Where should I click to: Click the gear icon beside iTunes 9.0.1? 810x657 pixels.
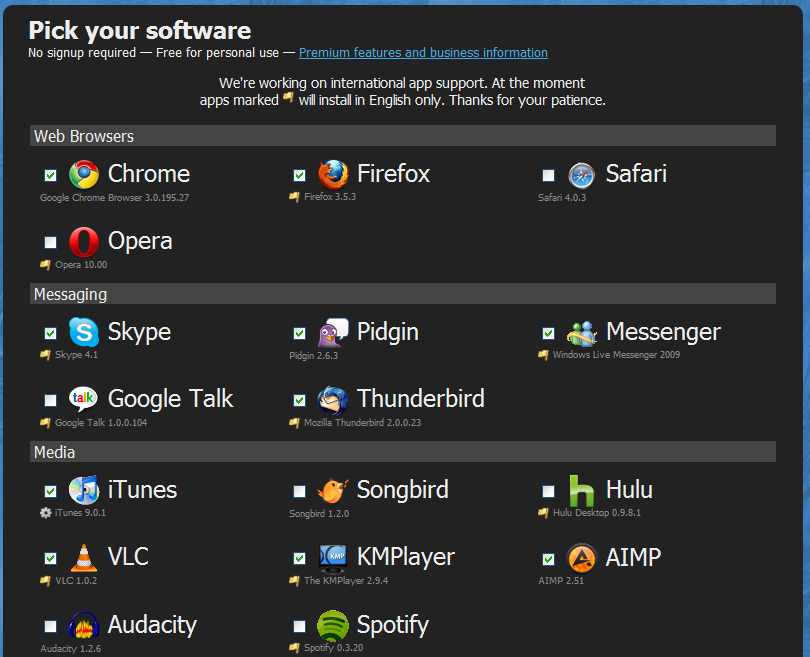tap(45, 513)
